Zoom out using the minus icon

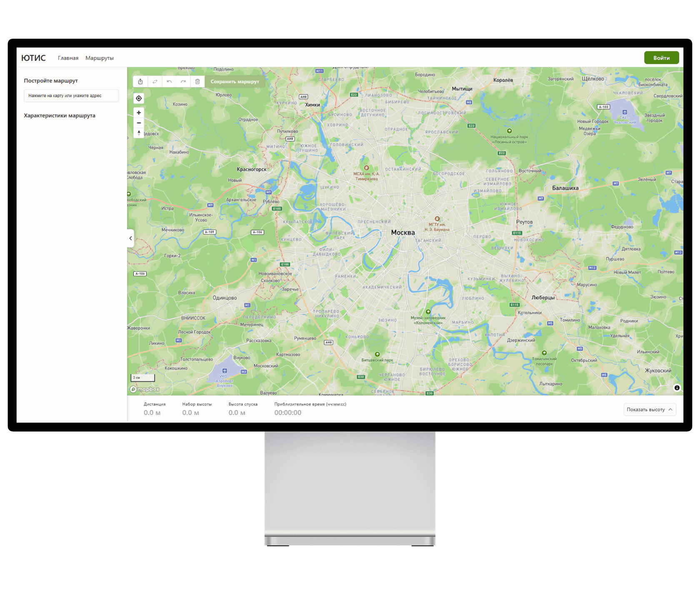click(138, 123)
